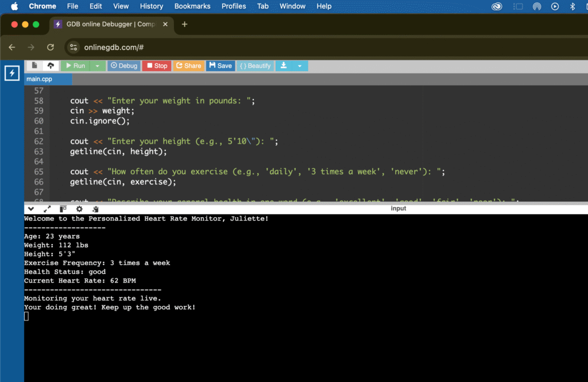Select the paste-input icon in console toolbar
The image size is (588, 382).
pos(95,209)
